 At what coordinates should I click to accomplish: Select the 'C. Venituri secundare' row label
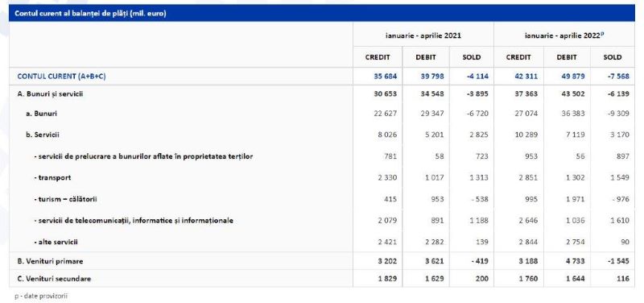(x=54, y=279)
